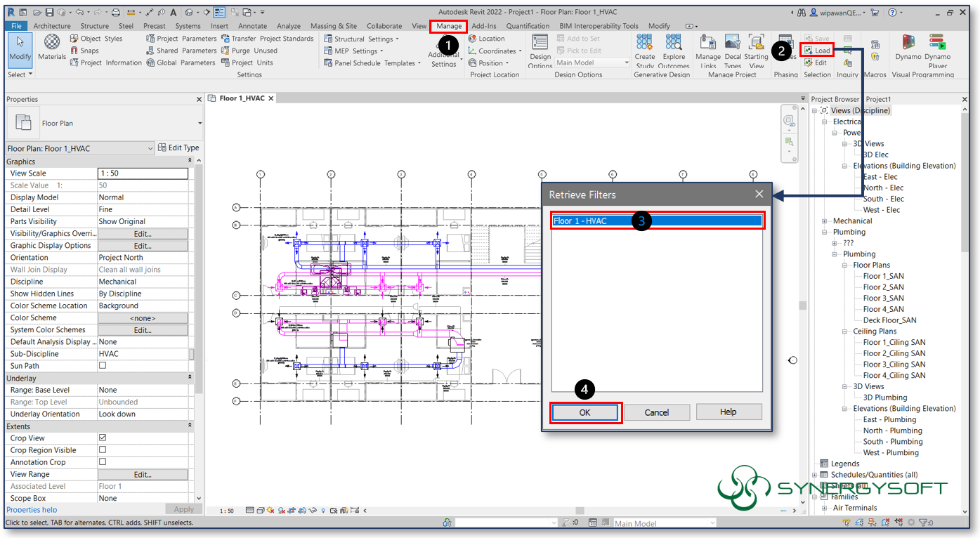Open the View Scale dropdown in Properties
The width and height of the screenshot is (980, 538).
point(143,173)
